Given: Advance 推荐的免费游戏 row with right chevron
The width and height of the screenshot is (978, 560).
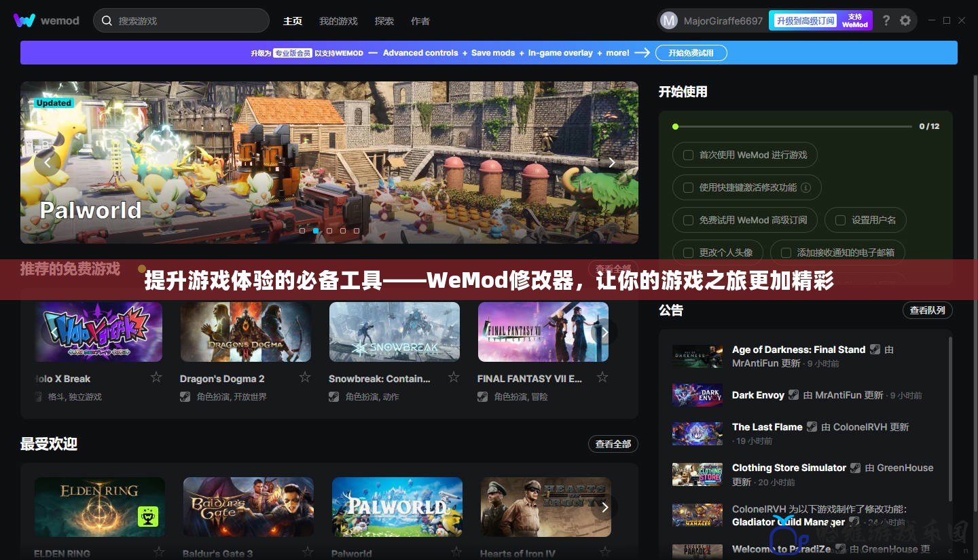Looking at the screenshot, I should click(x=604, y=333).
